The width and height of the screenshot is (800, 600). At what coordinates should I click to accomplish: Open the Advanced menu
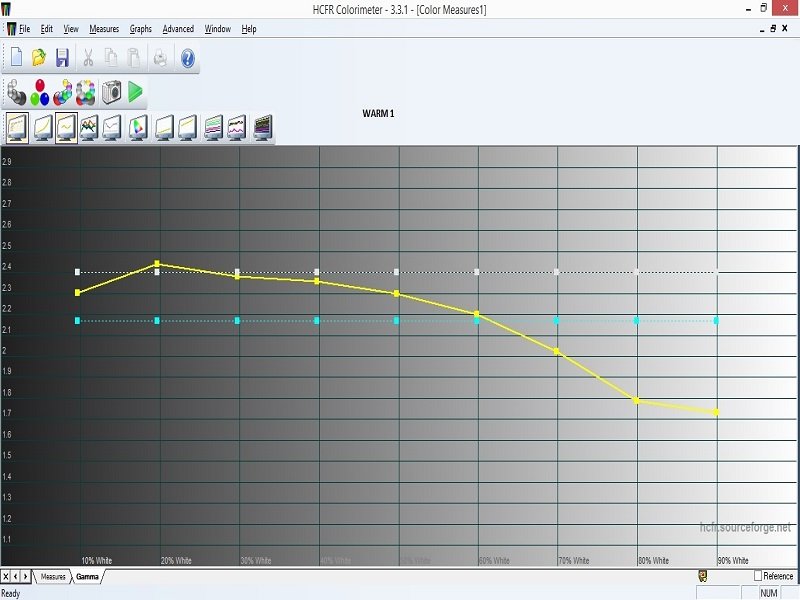coord(178,28)
